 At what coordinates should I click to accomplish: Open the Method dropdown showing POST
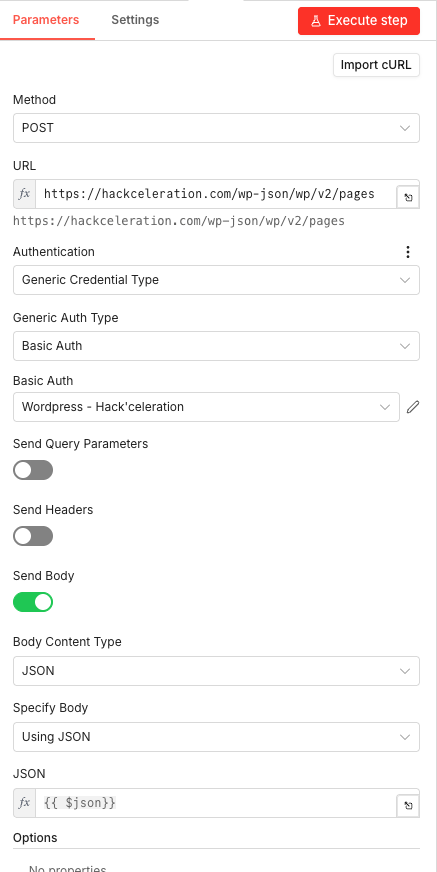click(216, 128)
